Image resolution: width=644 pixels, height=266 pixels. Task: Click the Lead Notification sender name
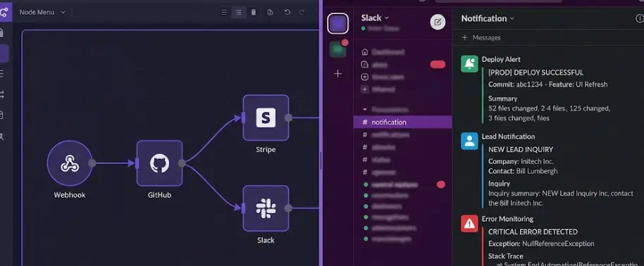[509, 137]
